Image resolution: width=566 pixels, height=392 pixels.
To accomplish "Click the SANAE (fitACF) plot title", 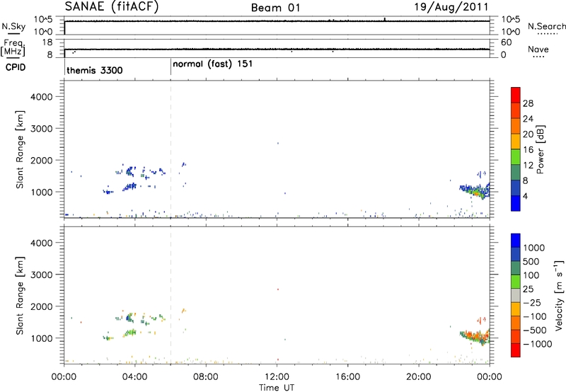I will pyautogui.click(x=112, y=6).
